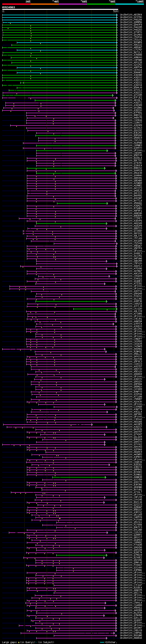The height and width of the screenshot is (644, 146).
Task: Click the 'Large gaps' legend text
Action: [x=10, y=642]
